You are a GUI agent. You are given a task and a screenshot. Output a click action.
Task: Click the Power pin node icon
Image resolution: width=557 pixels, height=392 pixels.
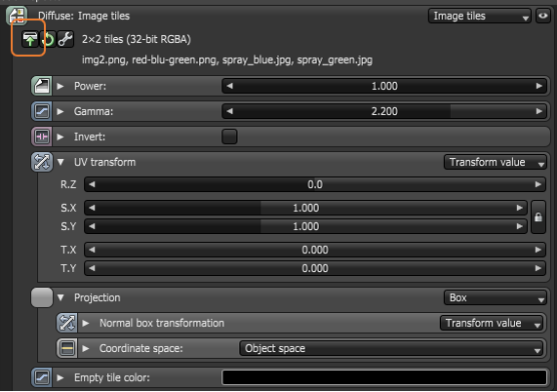click(42, 86)
